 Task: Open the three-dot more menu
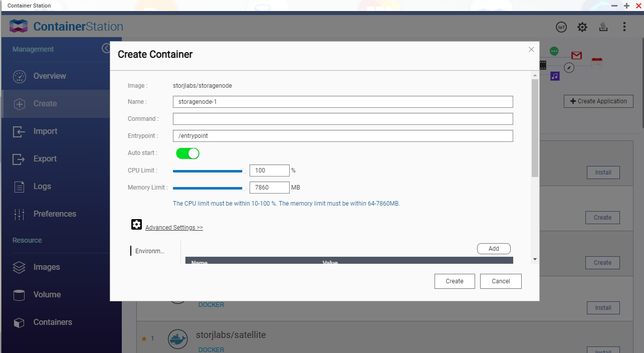(x=624, y=27)
